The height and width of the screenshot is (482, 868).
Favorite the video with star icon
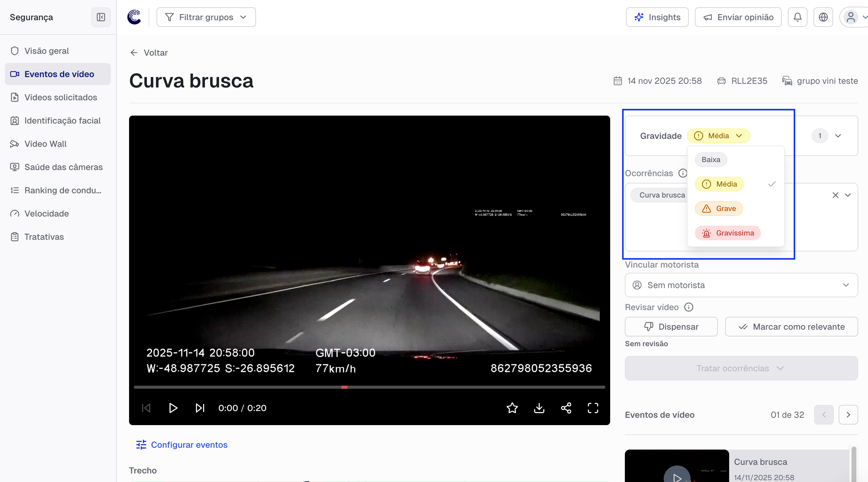coord(512,408)
